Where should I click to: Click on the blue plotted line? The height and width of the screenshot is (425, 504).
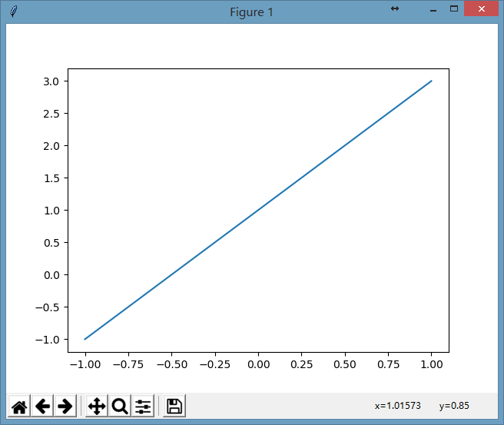pyautogui.click(x=258, y=210)
